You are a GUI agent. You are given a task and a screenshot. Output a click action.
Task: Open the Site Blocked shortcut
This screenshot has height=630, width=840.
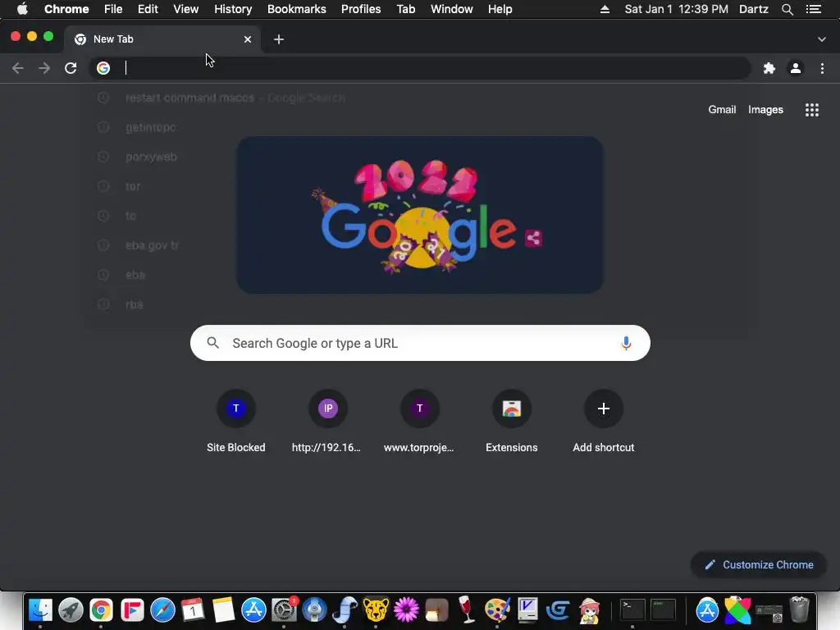tap(236, 422)
